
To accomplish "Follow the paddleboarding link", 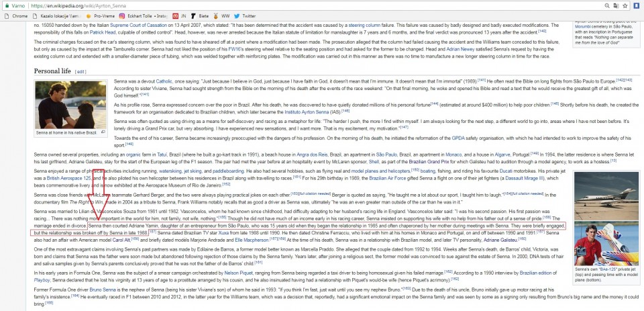I will [227, 171].
